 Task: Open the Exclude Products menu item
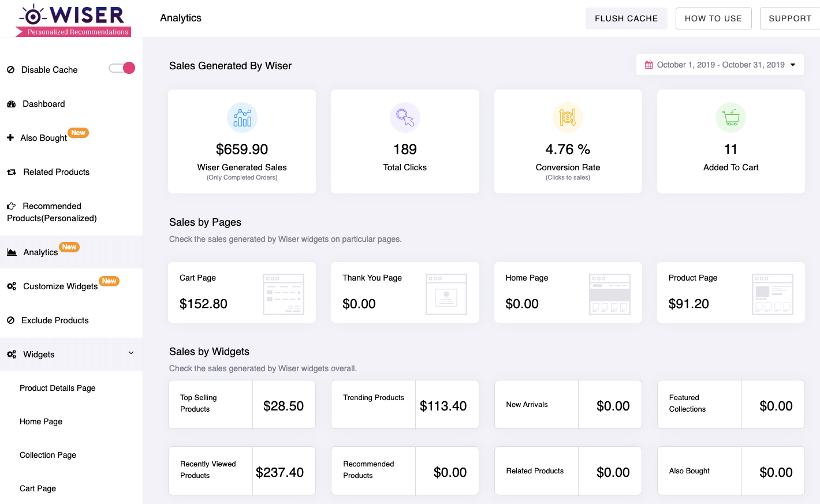tap(55, 320)
